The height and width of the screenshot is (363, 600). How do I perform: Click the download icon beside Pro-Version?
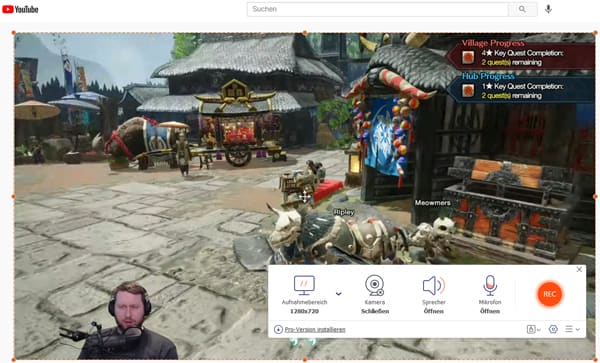click(278, 329)
